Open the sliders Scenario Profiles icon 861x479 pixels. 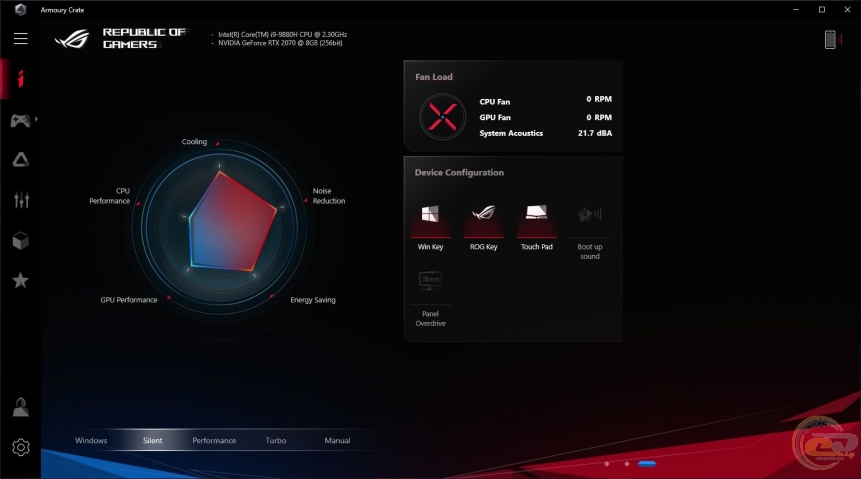click(21, 200)
